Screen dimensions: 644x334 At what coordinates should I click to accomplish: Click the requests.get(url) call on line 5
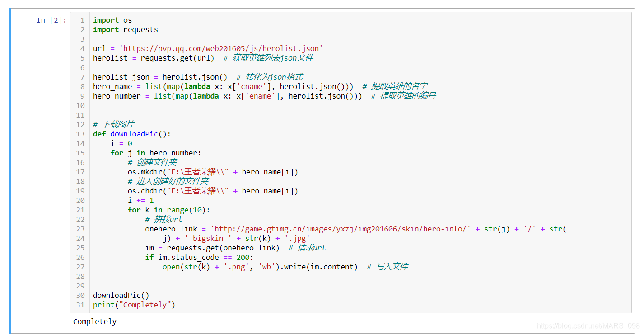click(177, 58)
